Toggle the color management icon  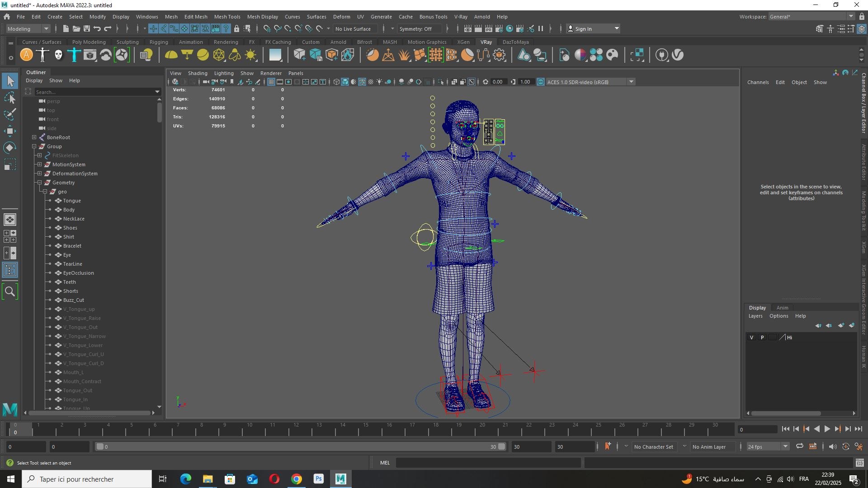(x=541, y=82)
